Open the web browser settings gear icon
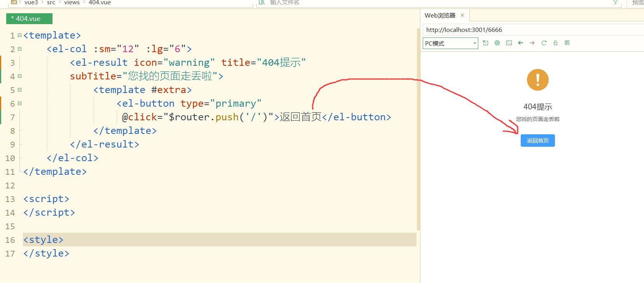 point(497,43)
